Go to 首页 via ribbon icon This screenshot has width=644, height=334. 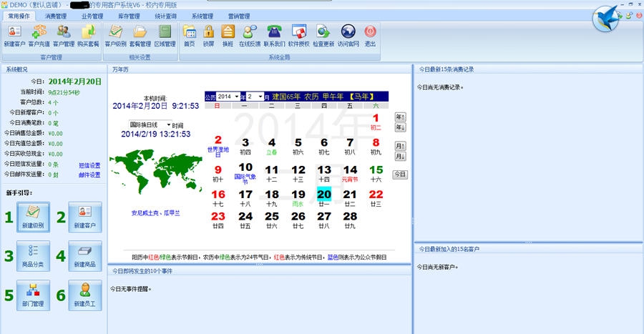click(190, 36)
